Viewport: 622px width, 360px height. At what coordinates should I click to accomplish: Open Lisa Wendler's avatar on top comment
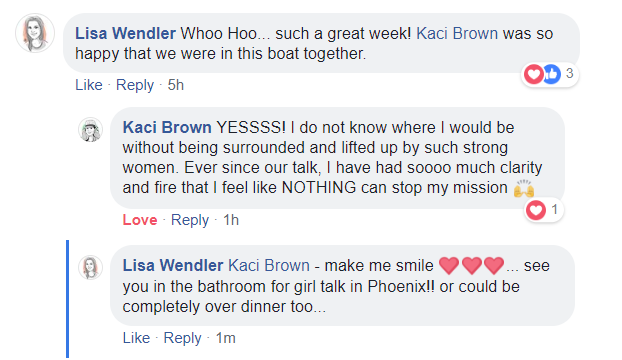pyautogui.click(x=35, y=33)
